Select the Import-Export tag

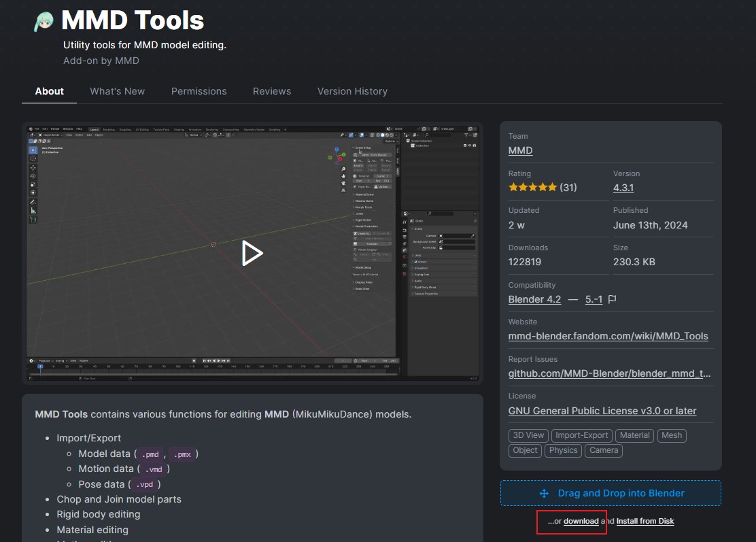581,435
